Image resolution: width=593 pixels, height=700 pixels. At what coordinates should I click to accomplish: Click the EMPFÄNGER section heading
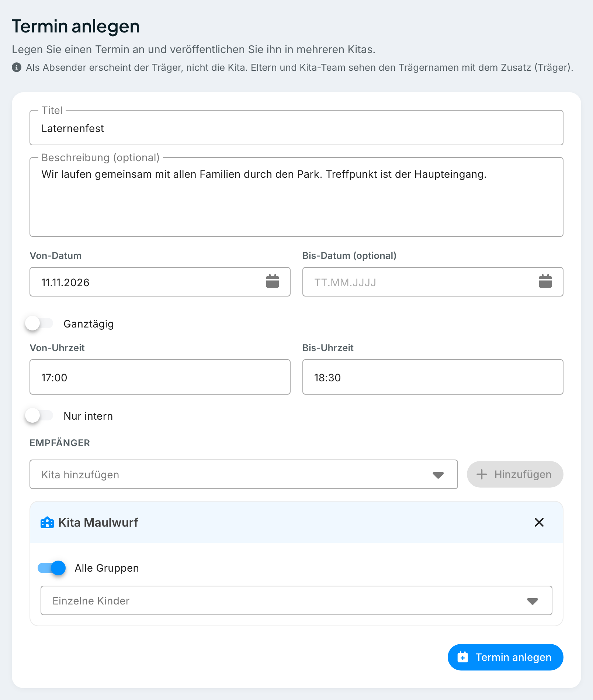60,443
